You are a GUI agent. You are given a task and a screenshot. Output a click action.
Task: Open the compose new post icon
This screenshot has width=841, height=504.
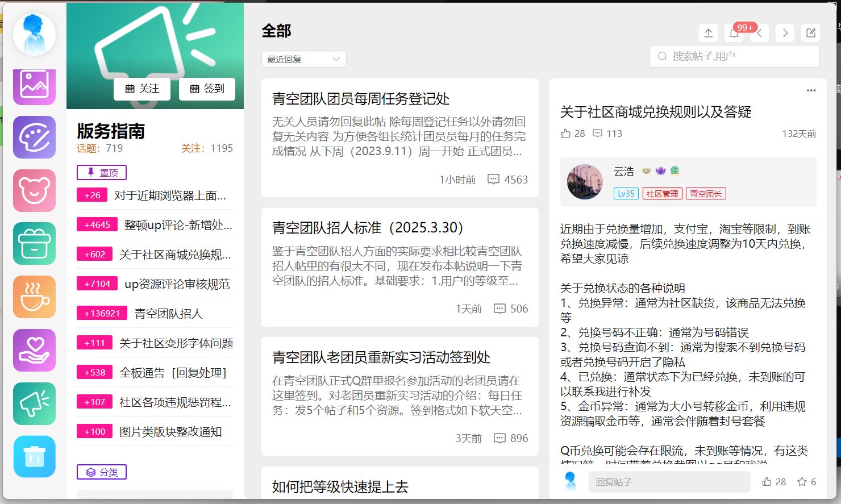811,33
